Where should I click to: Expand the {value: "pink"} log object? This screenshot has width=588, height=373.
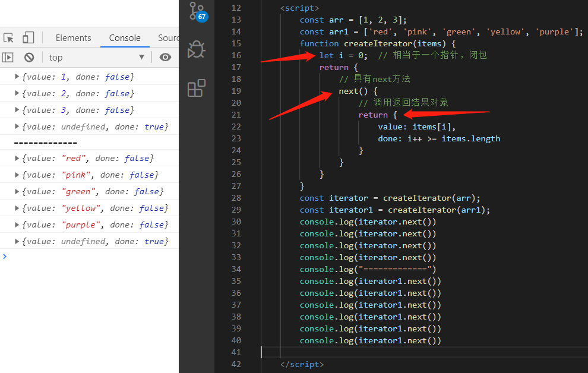(x=17, y=175)
